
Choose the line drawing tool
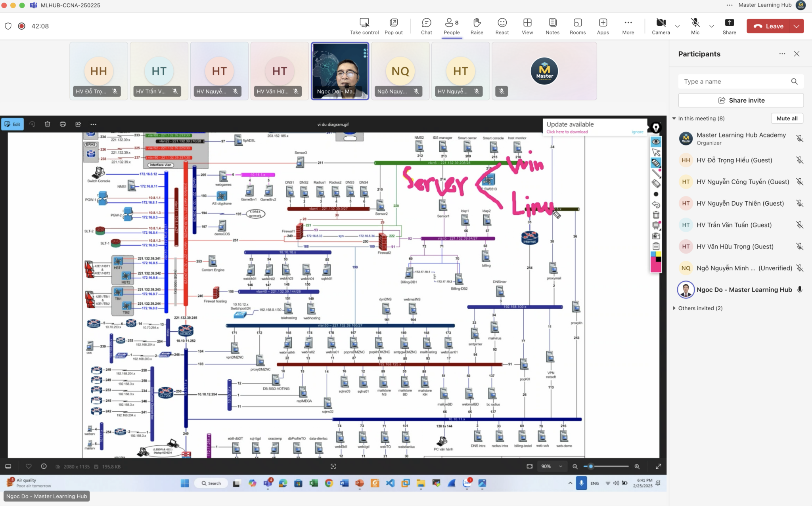tap(656, 173)
